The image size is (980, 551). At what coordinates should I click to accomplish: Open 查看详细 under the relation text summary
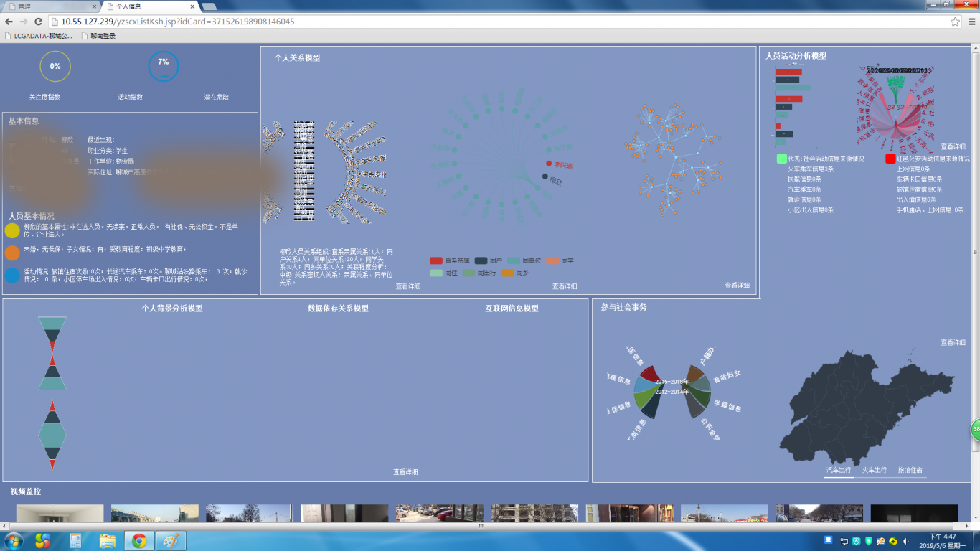[x=408, y=286]
